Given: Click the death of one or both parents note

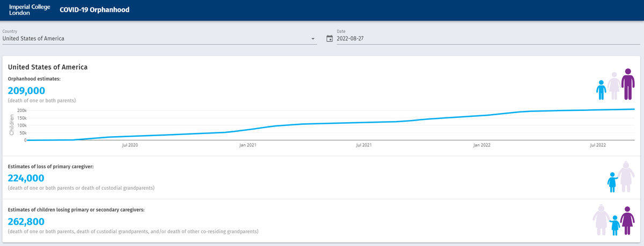Looking at the screenshot, I should coord(41,100).
